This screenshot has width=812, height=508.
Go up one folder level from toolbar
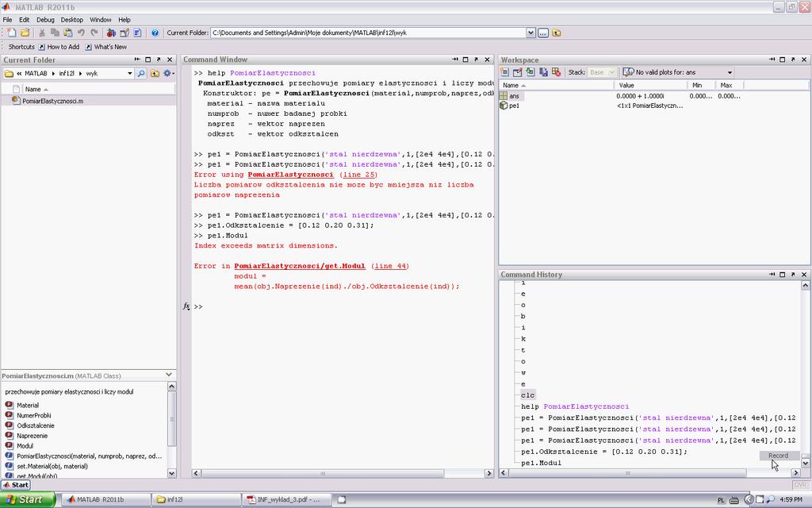pyautogui.click(x=557, y=33)
